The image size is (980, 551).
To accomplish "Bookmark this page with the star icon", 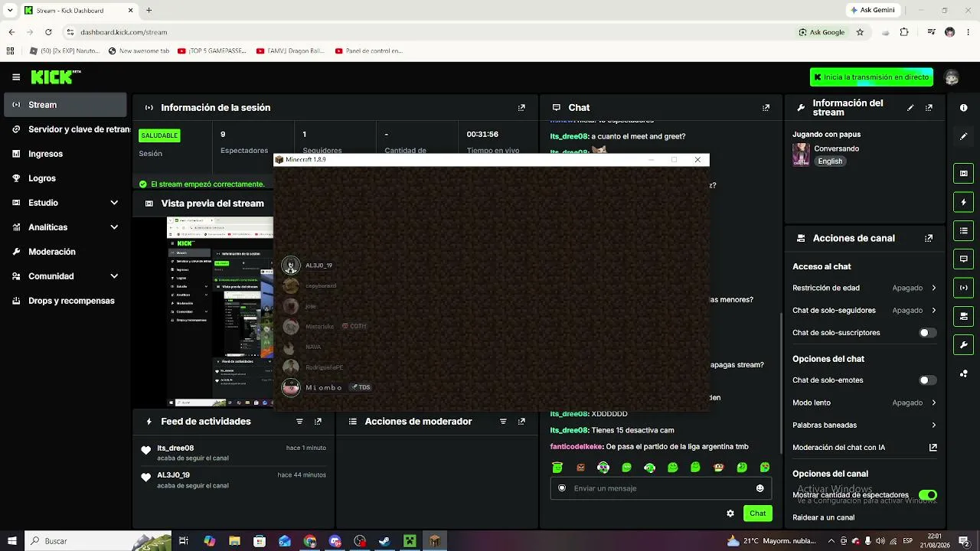I will pyautogui.click(x=860, y=32).
